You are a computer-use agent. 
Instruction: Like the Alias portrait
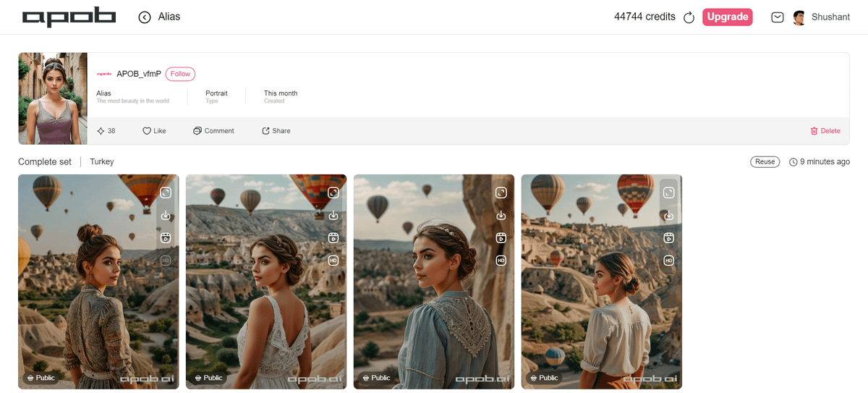154,131
